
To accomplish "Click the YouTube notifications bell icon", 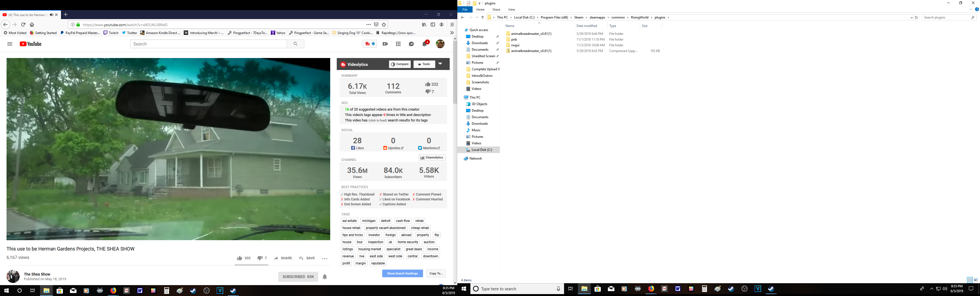I will pos(424,44).
